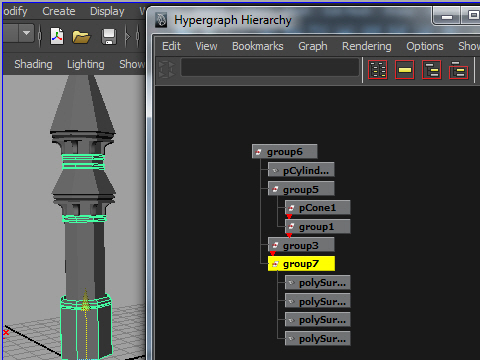Select the third polySur... node under group7
Image resolution: width=480 pixels, height=360 pixels.
(317, 320)
